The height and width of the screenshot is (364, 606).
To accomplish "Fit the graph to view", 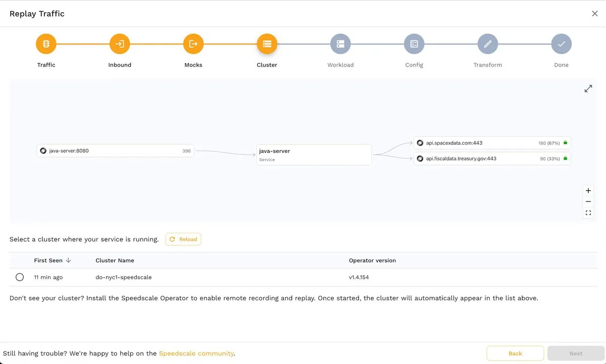I will pos(588,213).
